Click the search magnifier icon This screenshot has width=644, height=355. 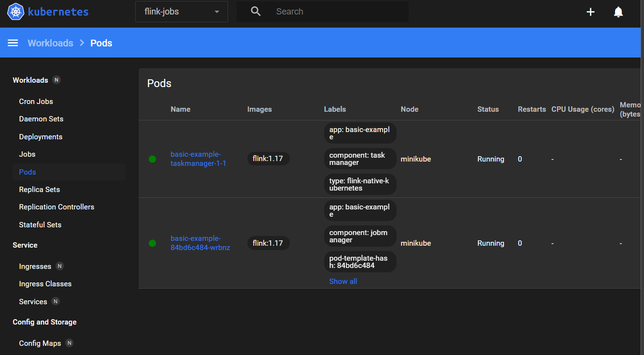point(256,12)
